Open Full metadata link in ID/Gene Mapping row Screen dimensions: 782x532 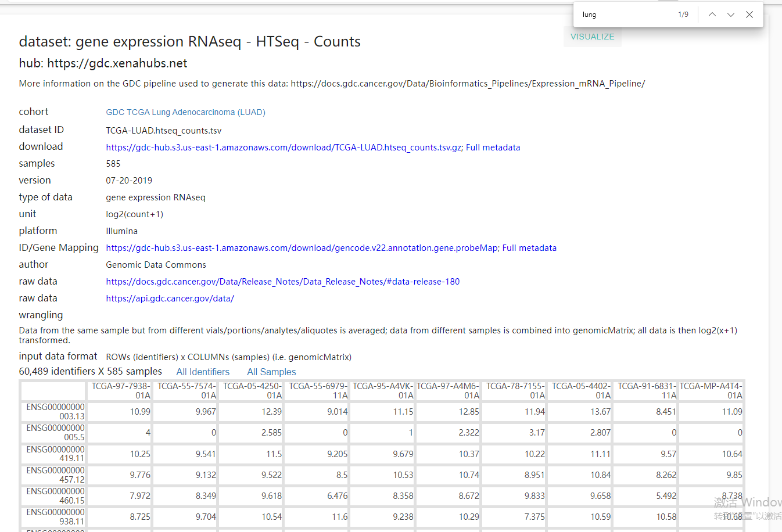(529, 248)
